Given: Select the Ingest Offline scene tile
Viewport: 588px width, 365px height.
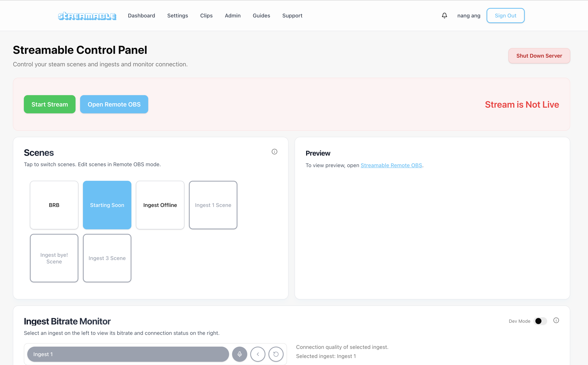Looking at the screenshot, I should (x=160, y=205).
